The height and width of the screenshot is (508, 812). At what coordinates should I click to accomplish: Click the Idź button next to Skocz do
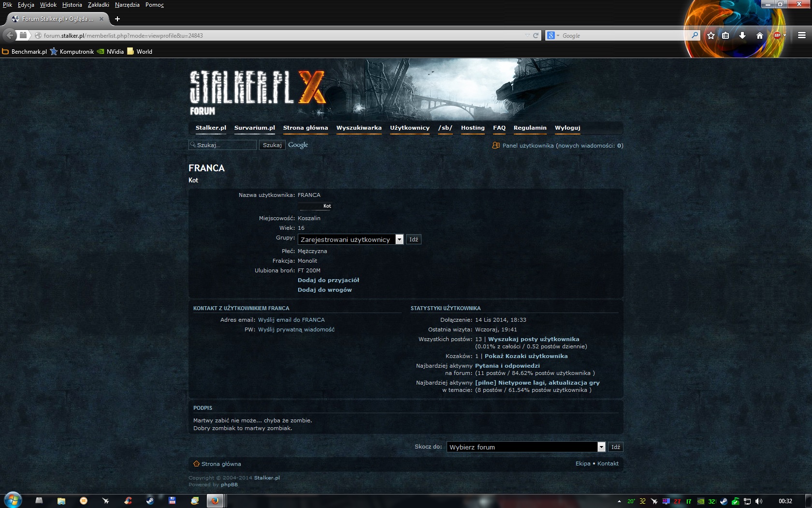point(615,447)
